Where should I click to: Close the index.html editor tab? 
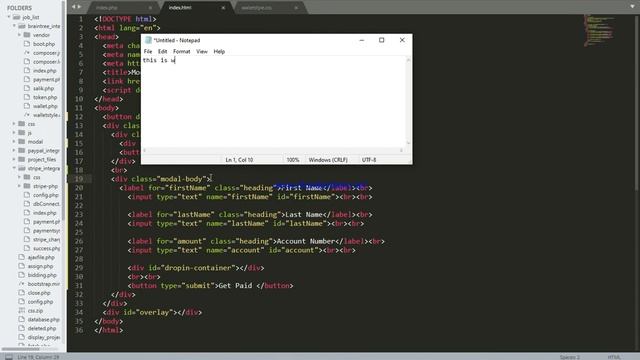(223, 8)
